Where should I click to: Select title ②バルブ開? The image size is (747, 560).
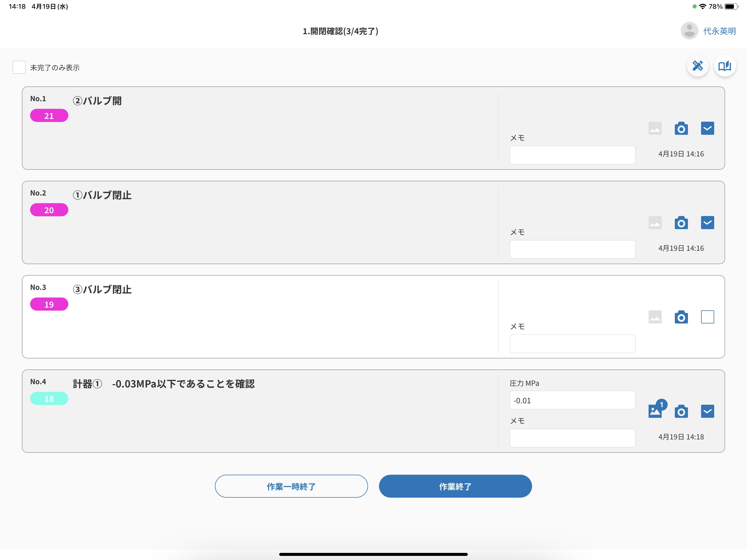pos(97,101)
